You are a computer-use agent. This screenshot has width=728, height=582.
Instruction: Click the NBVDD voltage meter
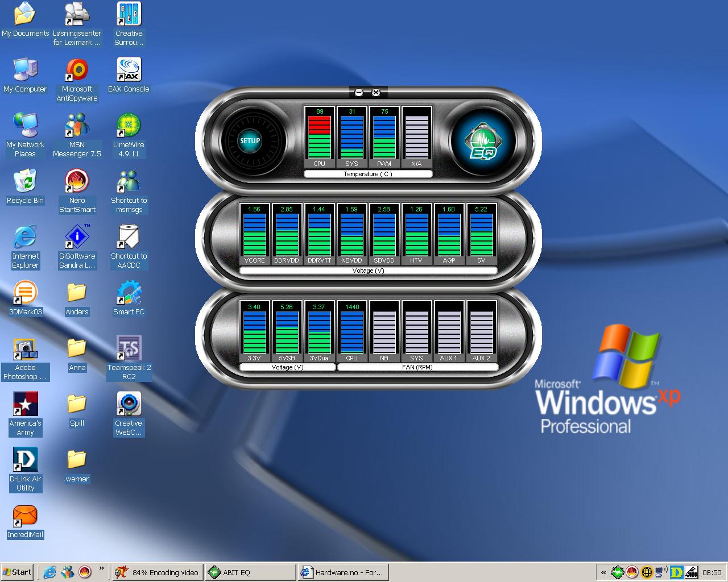[352, 234]
